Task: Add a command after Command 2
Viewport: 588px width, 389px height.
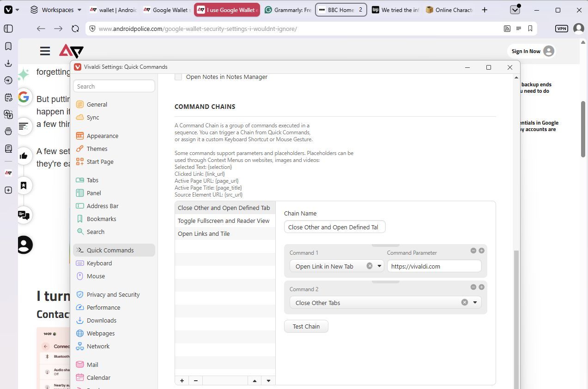Action: pos(481,287)
